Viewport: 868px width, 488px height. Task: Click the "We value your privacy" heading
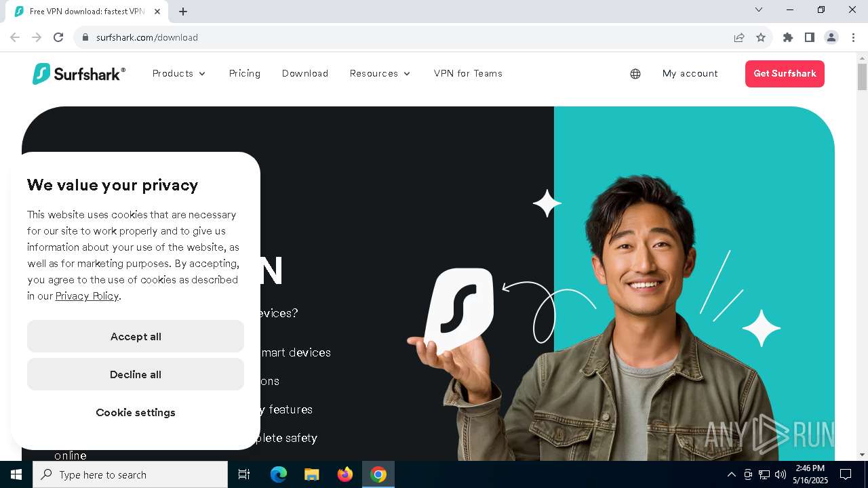click(x=113, y=185)
